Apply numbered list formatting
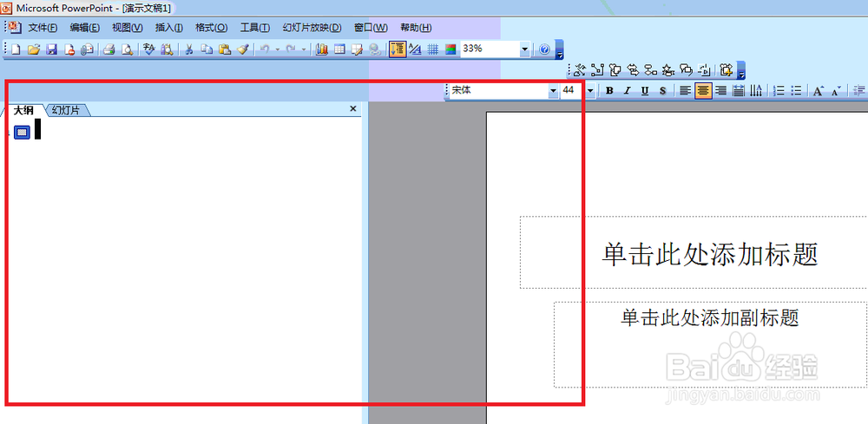The image size is (868, 424). click(779, 91)
